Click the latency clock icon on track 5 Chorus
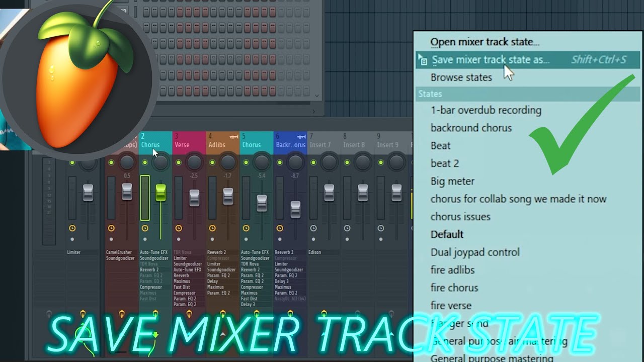 [246, 228]
